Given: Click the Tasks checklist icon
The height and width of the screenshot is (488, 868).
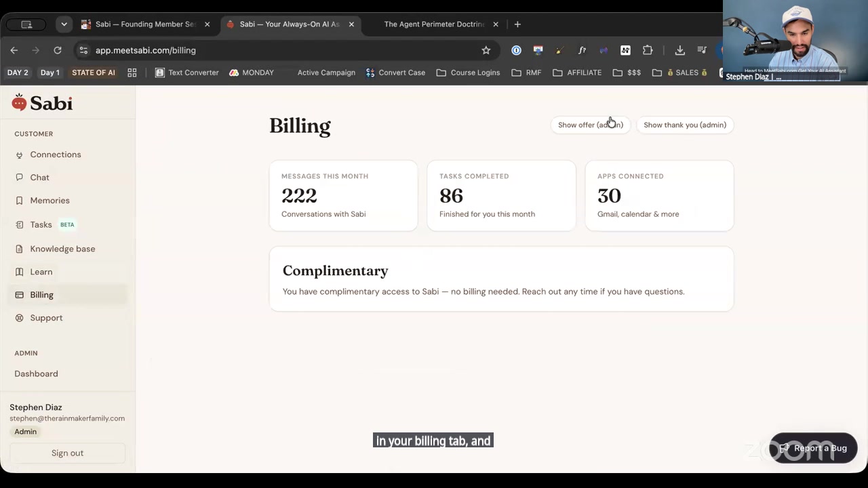Looking at the screenshot, I should point(19,225).
